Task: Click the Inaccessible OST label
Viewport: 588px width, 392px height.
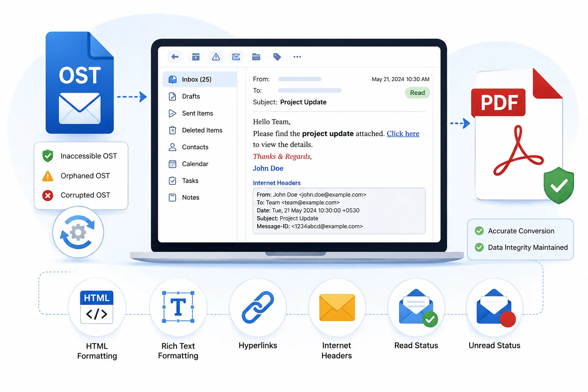Action: (89, 156)
